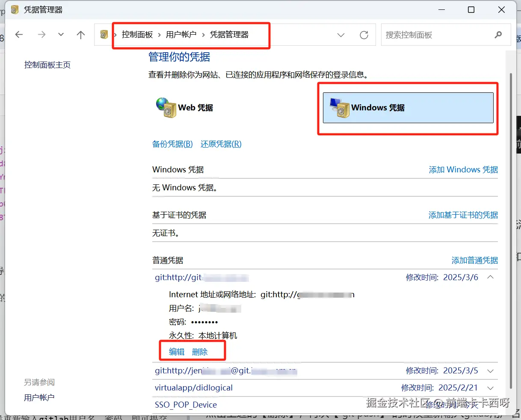
Task: Select 凭据管理器 in the breadcrumb
Action: coord(229,35)
